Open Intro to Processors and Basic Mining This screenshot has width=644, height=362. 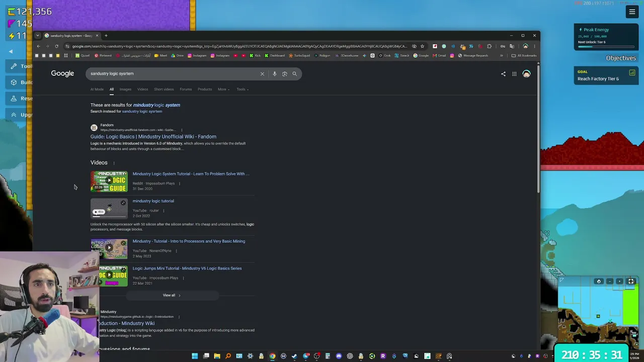point(189,241)
